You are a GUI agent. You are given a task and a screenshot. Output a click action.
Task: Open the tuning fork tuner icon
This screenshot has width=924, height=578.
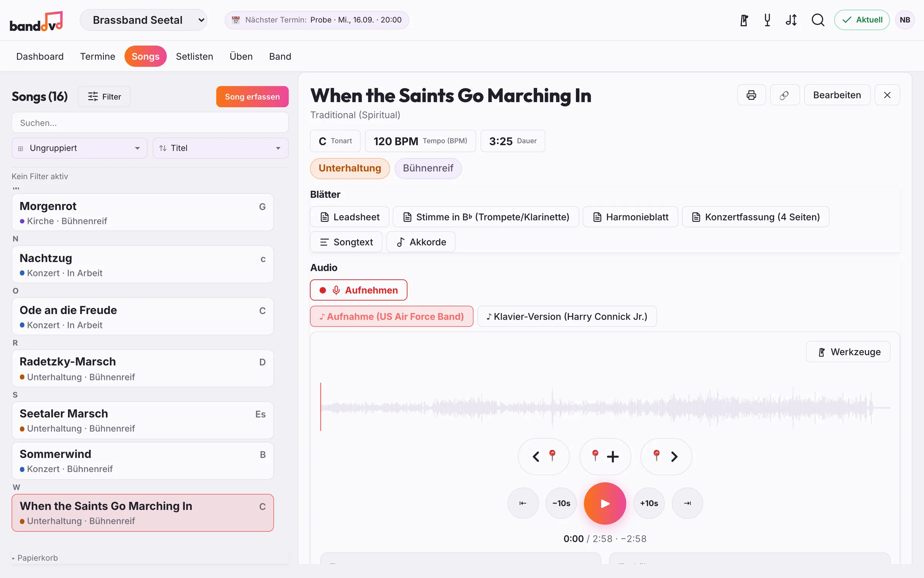click(x=767, y=20)
